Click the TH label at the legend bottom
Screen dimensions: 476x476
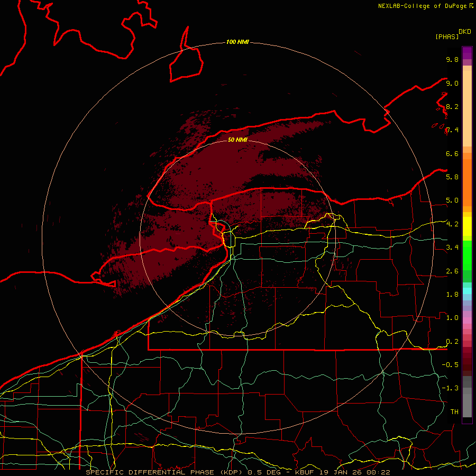click(x=454, y=411)
